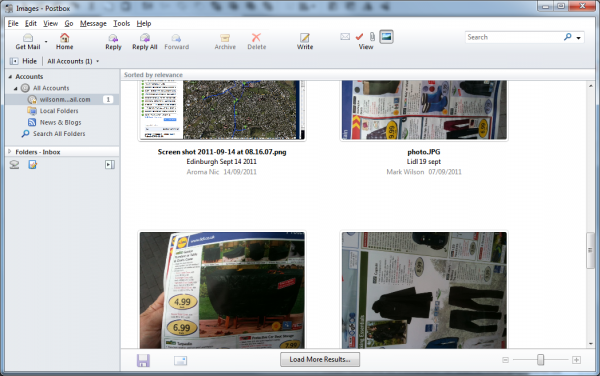
Task: Open the Help menu
Action: (x=144, y=23)
